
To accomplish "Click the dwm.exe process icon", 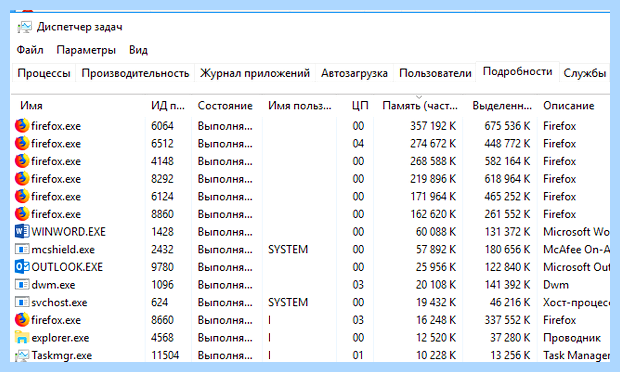I will click(x=22, y=285).
